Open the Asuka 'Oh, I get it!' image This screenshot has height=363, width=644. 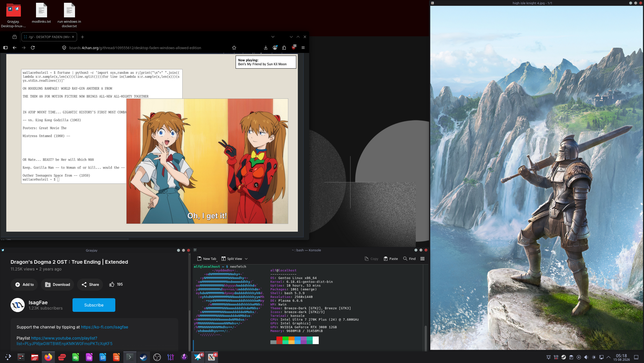pyautogui.click(x=207, y=161)
